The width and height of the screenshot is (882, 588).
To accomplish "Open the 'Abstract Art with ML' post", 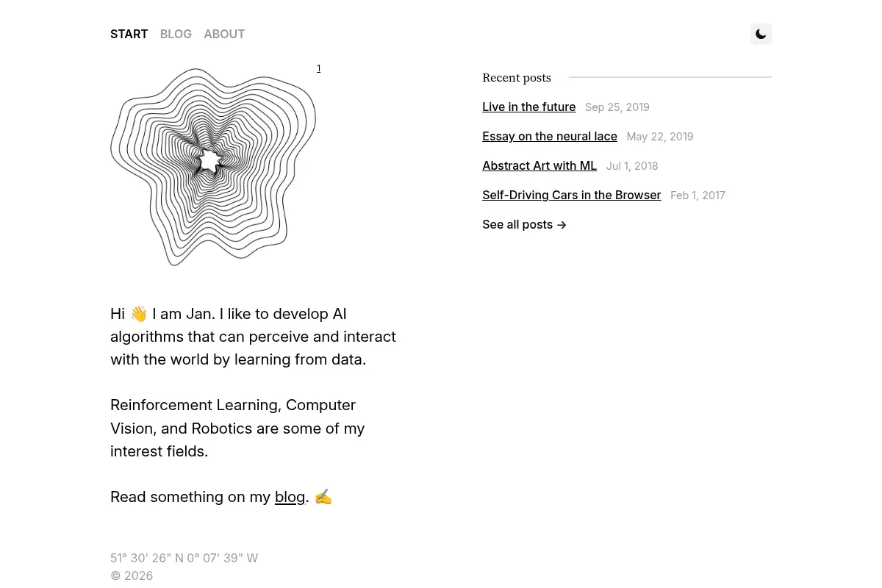I will coord(539,165).
